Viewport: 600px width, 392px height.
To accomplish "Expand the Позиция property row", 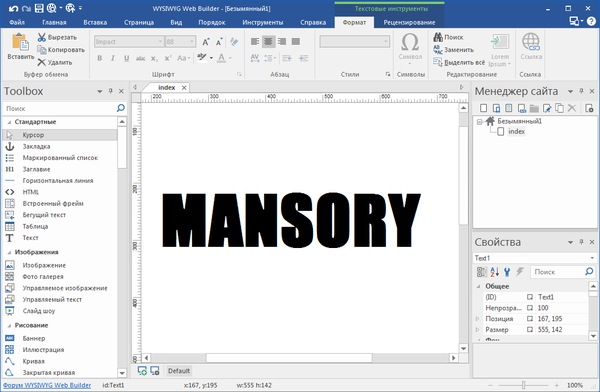I will 477,318.
